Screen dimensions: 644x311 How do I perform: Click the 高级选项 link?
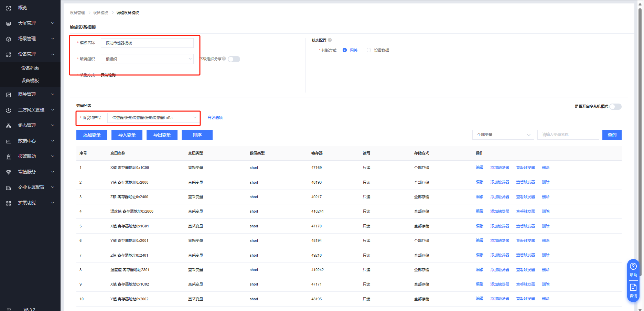coord(215,118)
